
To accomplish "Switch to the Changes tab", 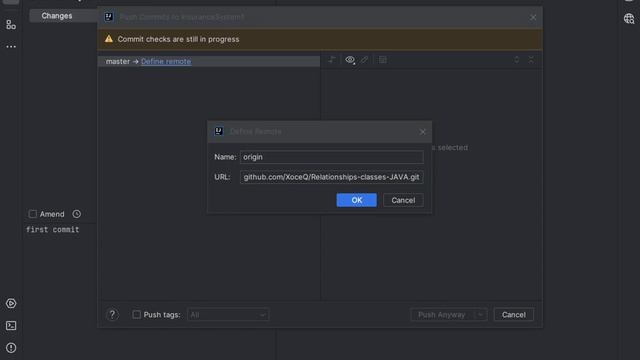I will click(x=57, y=16).
